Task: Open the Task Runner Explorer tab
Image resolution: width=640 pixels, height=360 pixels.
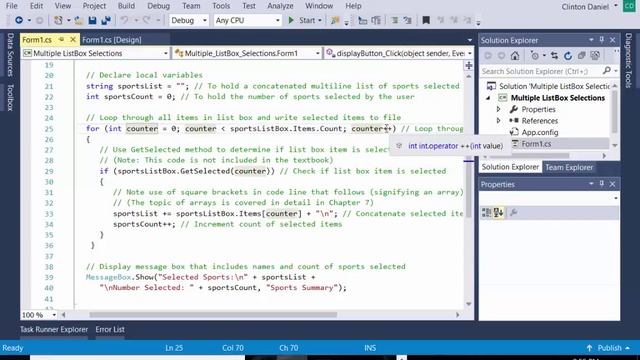Action: click(54, 329)
